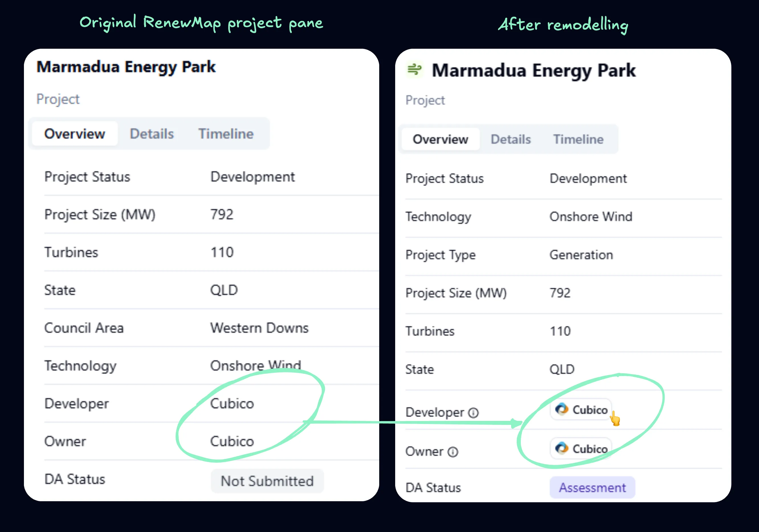Select the Details tab in the original pane

152,134
